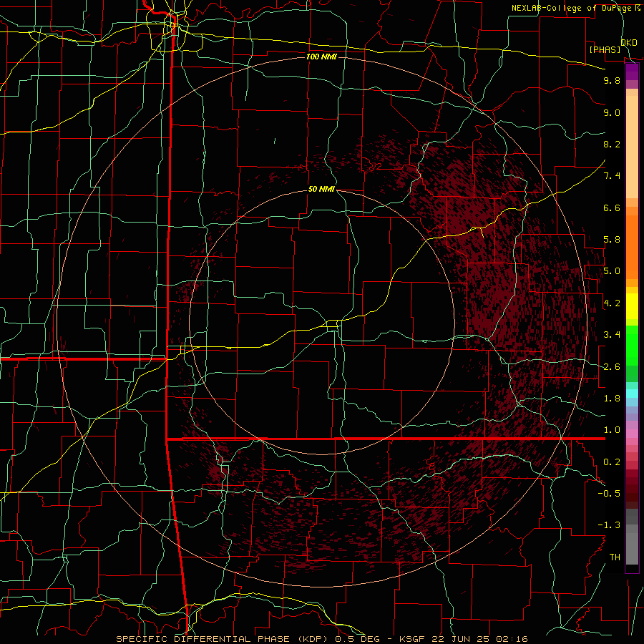Click the 3.4 value on color scale
The image size is (644, 644).
612,335
